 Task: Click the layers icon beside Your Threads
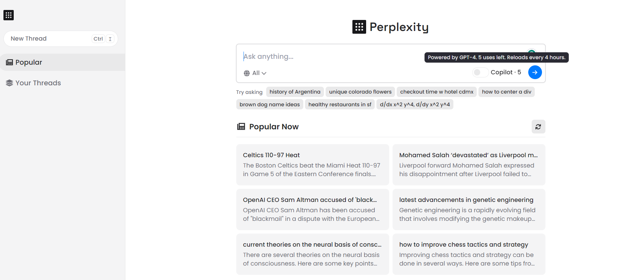pos(9,83)
